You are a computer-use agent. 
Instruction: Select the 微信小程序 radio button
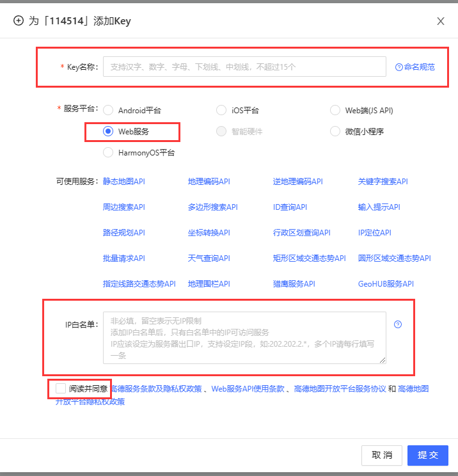[x=335, y=131]
